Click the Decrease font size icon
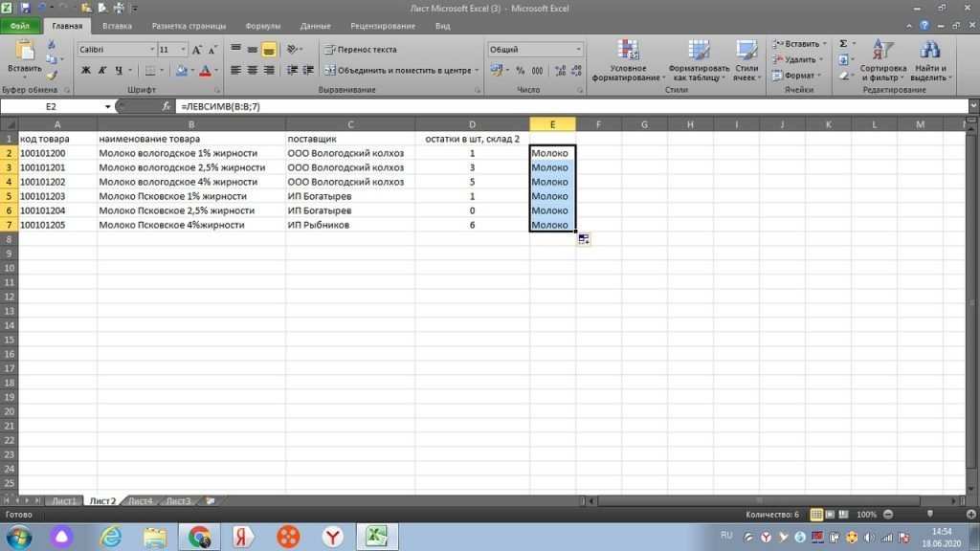The image size is (980, 551). pyautogui.click(x=212, y=50)
